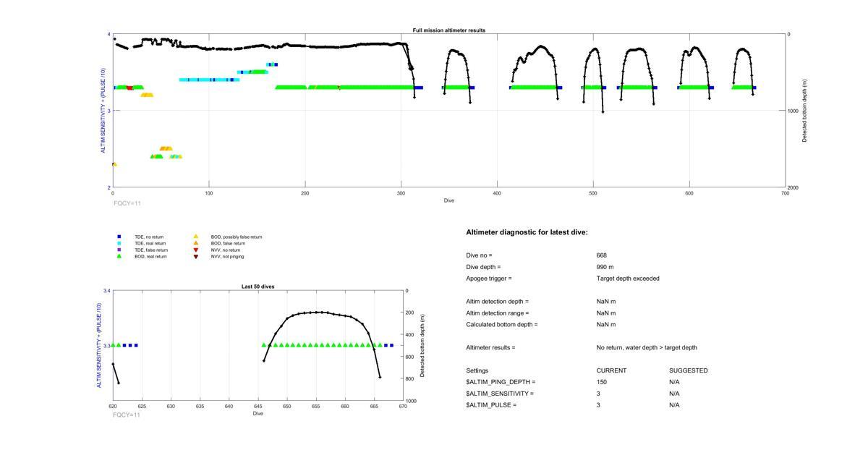Click the 'Last 50 dives' plot title
Screen dimensions: 868x450
[x=258, y=286]
